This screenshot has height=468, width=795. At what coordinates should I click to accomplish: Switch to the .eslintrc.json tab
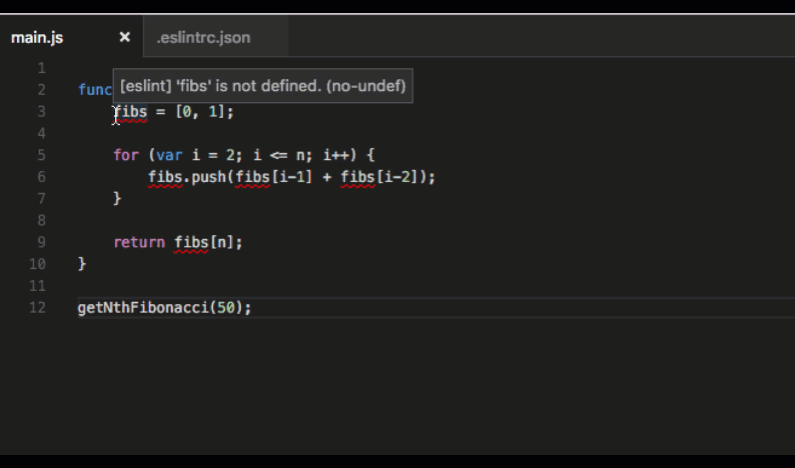click(203, 38)
